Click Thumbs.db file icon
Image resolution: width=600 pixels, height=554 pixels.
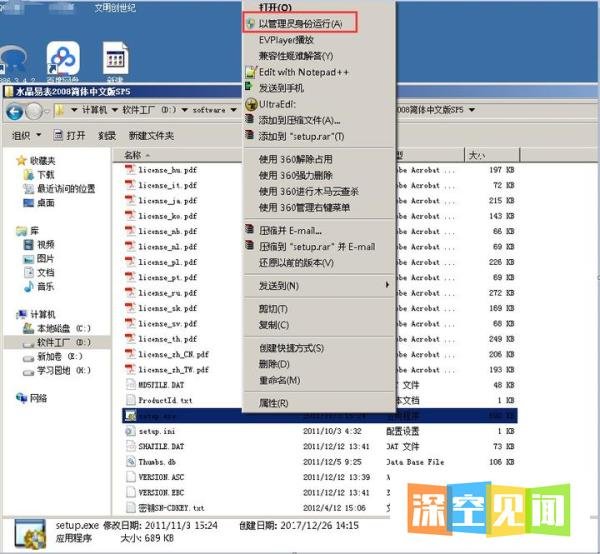[x=130, y=461]
